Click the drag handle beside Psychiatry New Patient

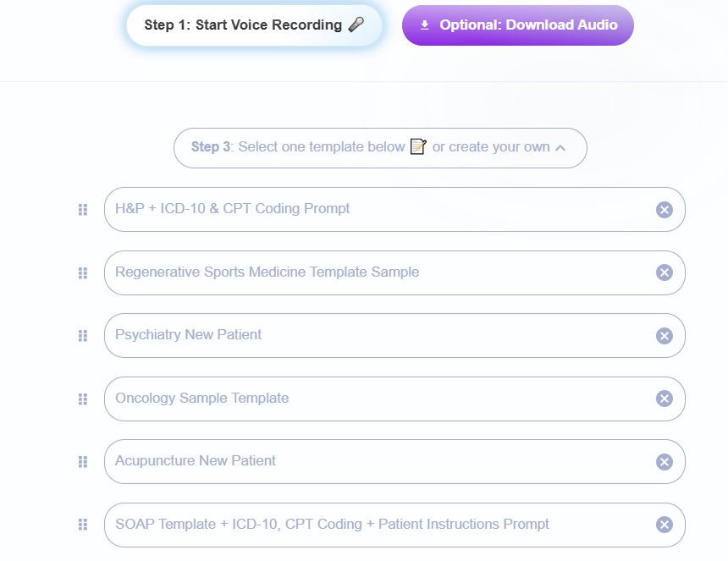pyautogui.click(x=83, y=336)
